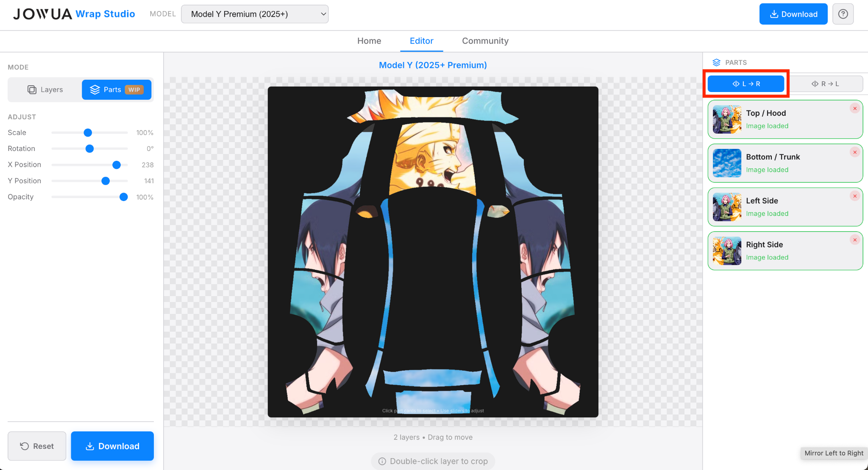
Task: Open the Home tab
Action: point(369,41)
